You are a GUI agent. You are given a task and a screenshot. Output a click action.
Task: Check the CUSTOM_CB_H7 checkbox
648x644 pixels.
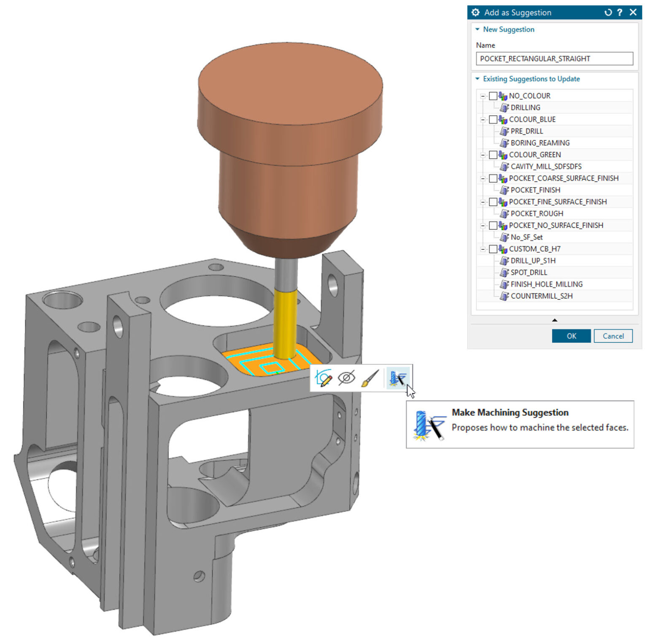pyautogui.click(x=494, y=249)
